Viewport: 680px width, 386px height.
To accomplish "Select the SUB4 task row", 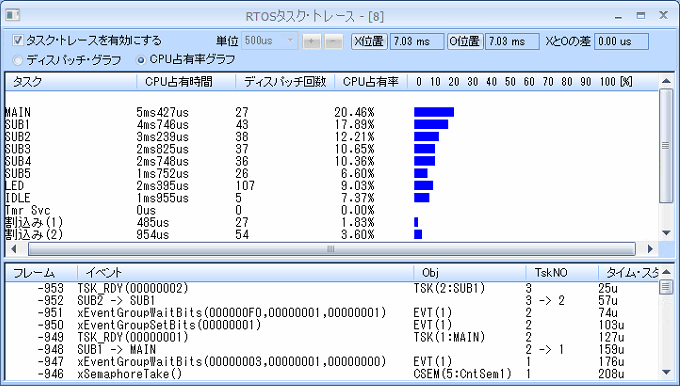I will (x=332, y=161).
